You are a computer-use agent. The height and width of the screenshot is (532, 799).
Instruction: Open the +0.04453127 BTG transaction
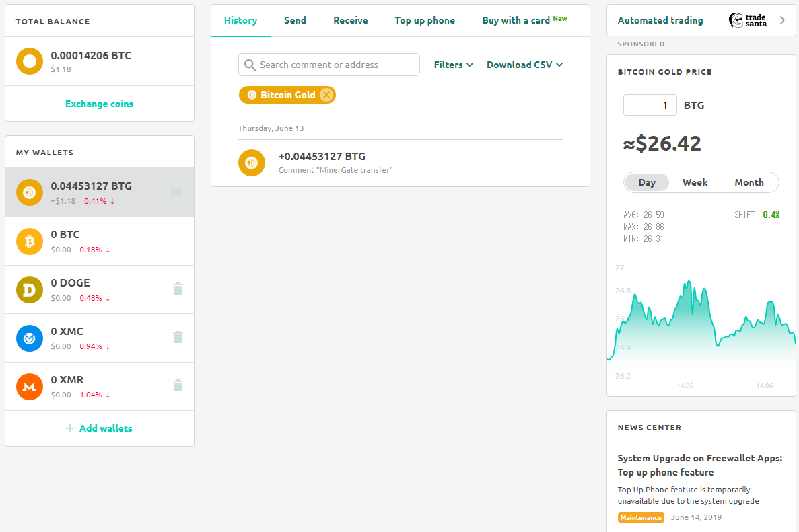pos(400,163)
